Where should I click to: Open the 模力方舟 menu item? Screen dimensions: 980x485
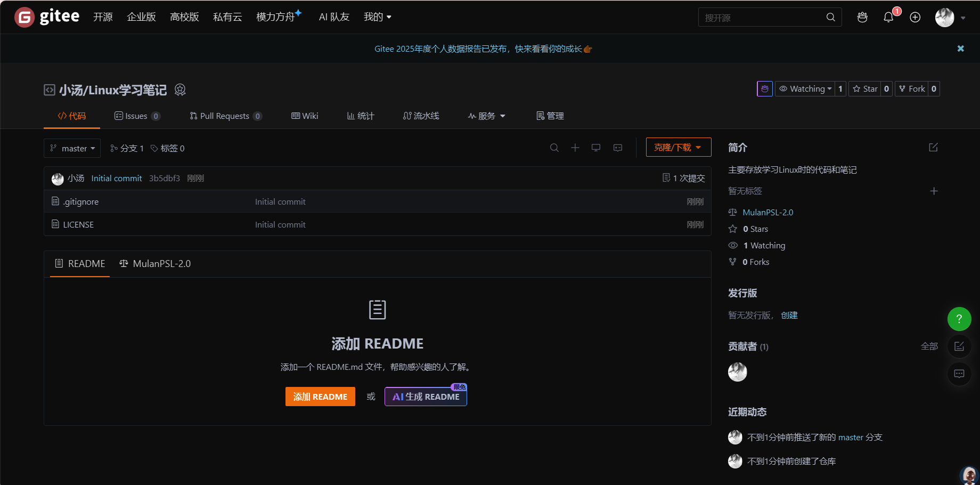(279, 17)
